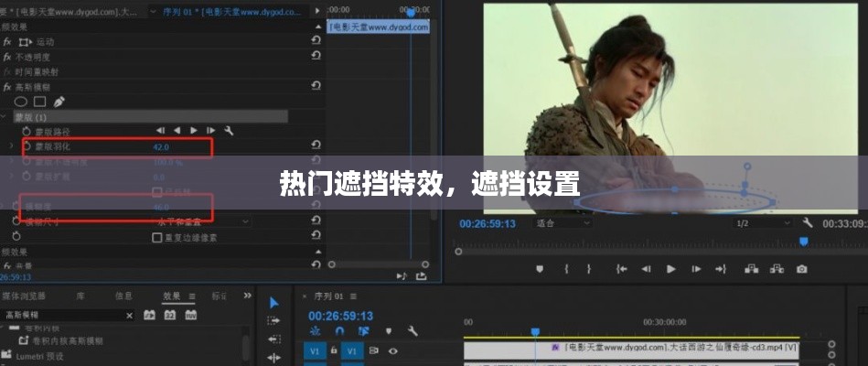868x366 pixels.
Task: Select the Track Select Forward tool
Action: (x=273, y=320)
